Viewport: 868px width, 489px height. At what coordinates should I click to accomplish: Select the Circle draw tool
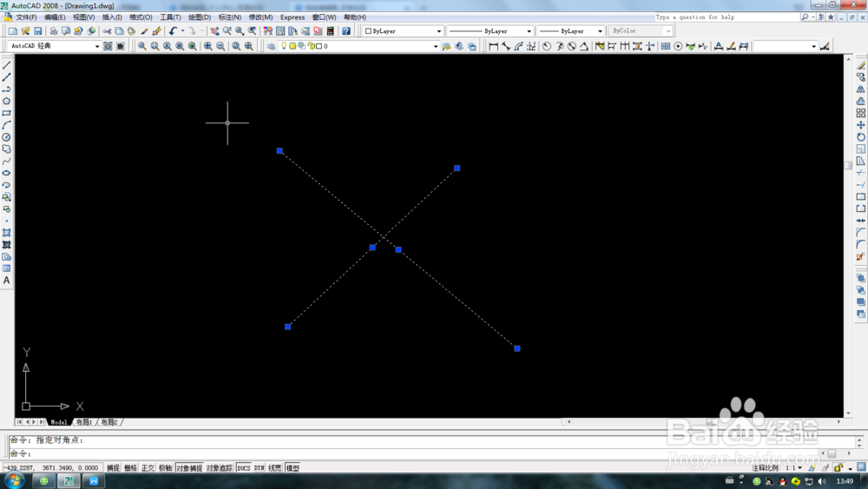click(7, 137)
